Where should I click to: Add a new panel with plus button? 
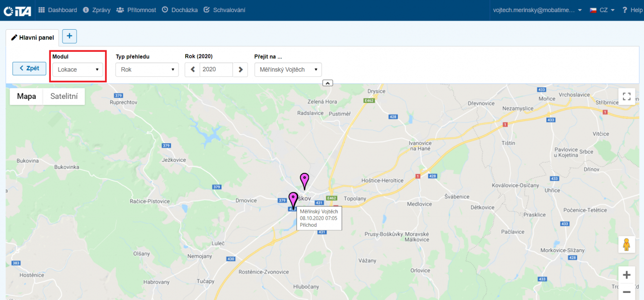(69, 36)
